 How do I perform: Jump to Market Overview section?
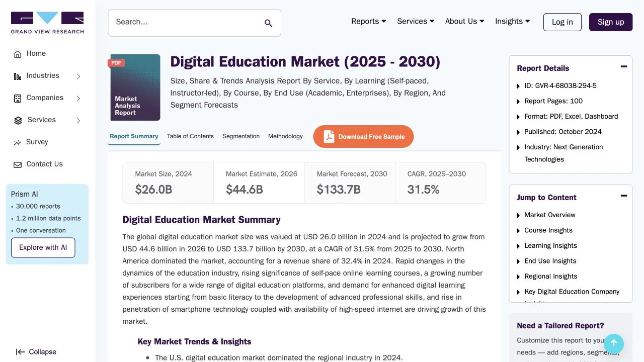click(550, 215)
